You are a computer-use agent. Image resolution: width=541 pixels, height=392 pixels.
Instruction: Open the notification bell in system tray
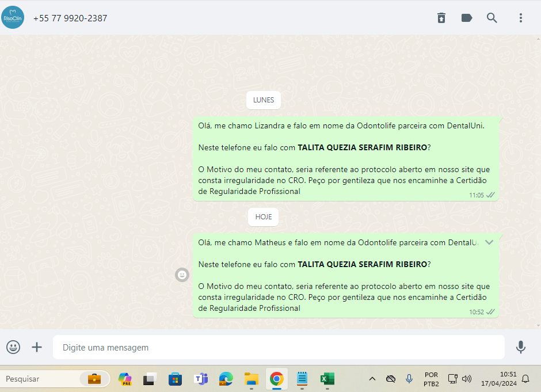525,379
